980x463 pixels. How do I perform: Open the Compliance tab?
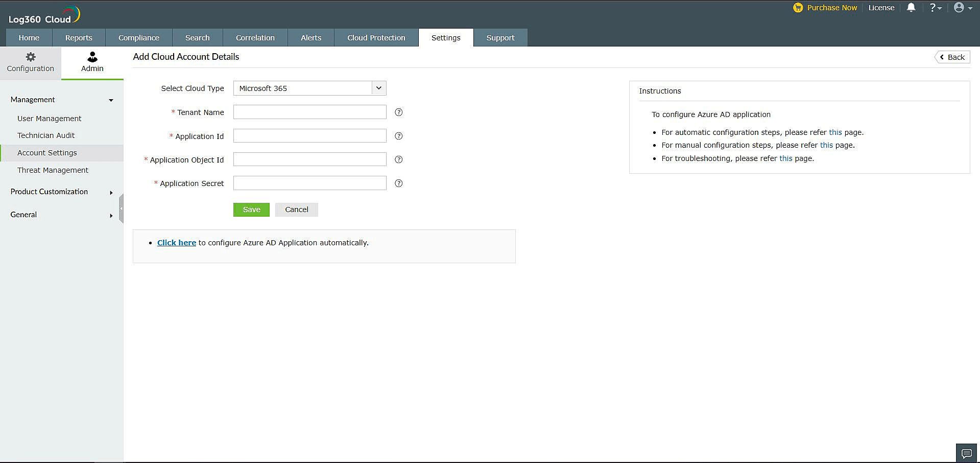coord(139,38)
